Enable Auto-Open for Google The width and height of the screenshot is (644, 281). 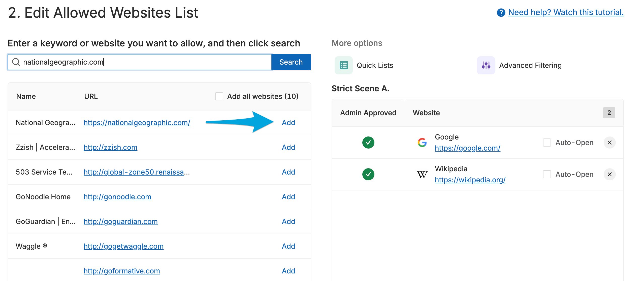point(547,143)
